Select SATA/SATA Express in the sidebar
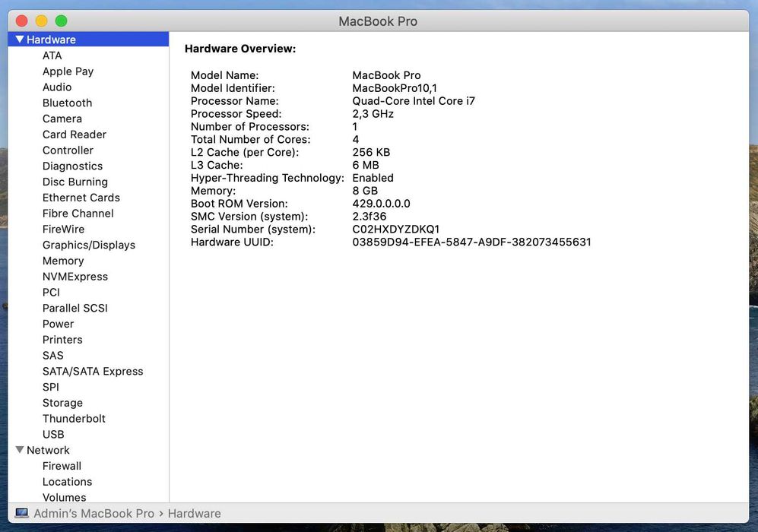Image resolution: width=758 pixels, height=532 pixels. click(93, 371)
